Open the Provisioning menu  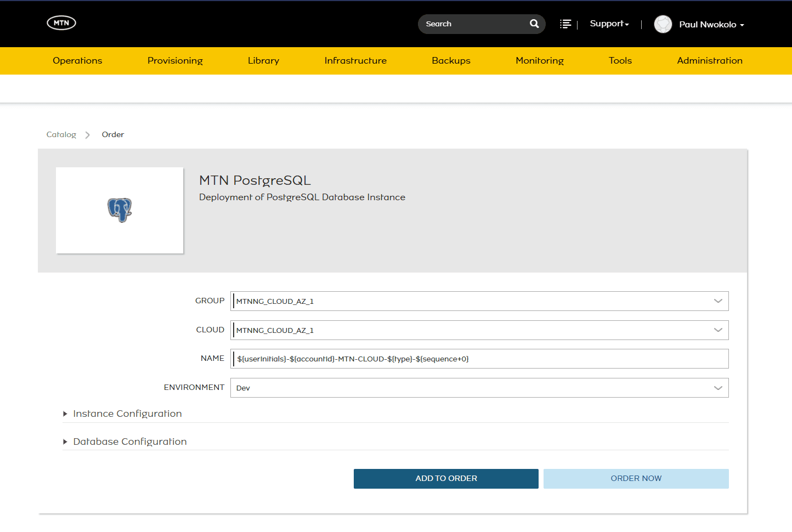pos(175,61)
